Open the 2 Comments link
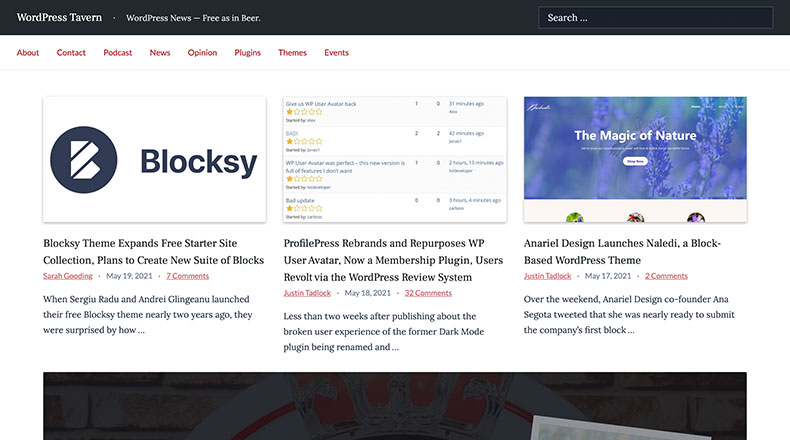790x440 pixels. click(666, 276)
